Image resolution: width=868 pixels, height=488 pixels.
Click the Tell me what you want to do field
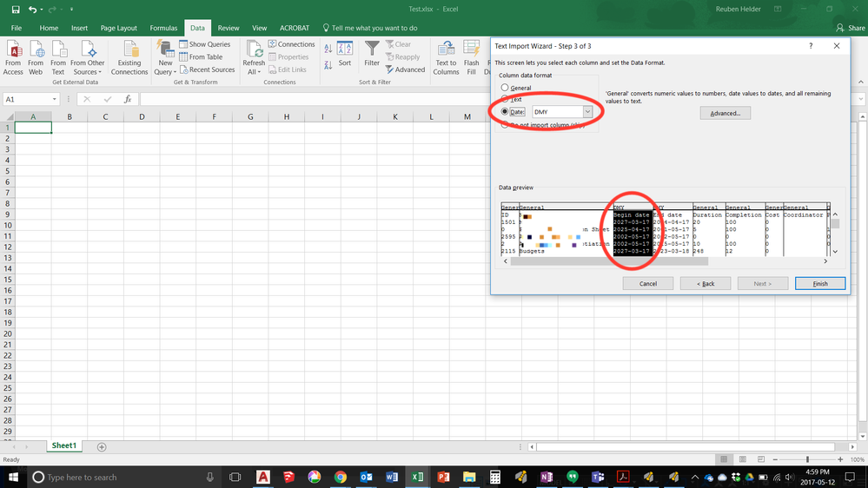(x=369, y=28)
